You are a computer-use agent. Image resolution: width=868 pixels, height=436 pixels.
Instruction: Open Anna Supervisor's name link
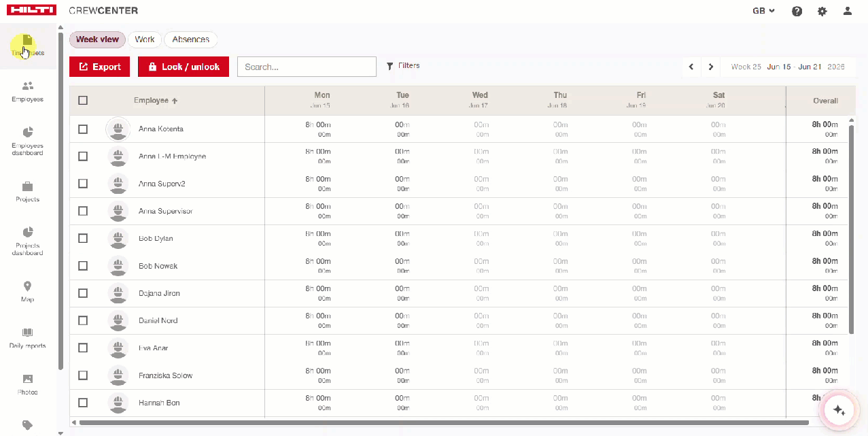(166, 211)
